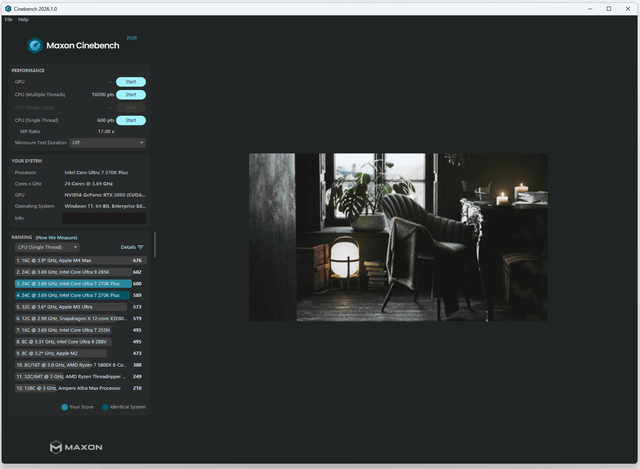Screen dimensions: 640x469
Task: Open the Minimum Test Duration dropdown
Action: pos(107,142)
